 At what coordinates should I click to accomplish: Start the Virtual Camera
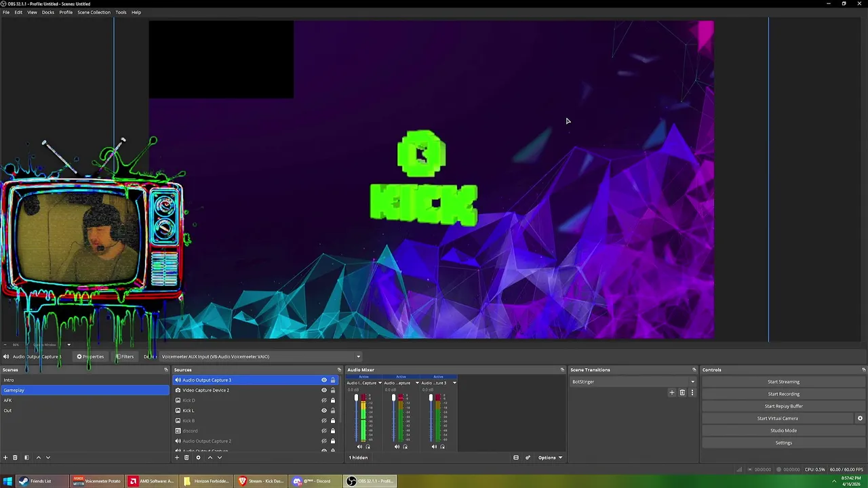pyautogui.click(x=778, y=418)
